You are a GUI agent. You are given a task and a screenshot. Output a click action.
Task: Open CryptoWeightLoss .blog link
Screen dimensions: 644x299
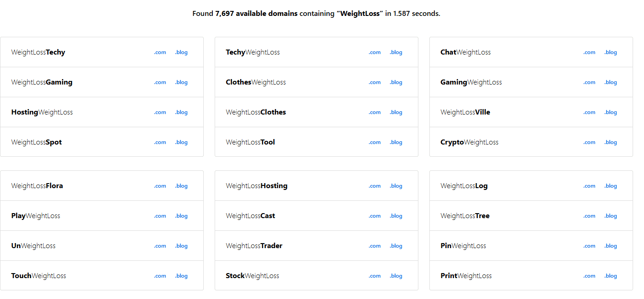[x=610, y=142]
